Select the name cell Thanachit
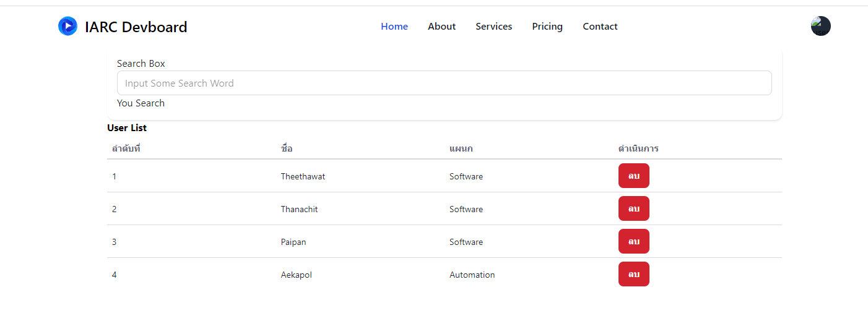 (x=299, y=209)
